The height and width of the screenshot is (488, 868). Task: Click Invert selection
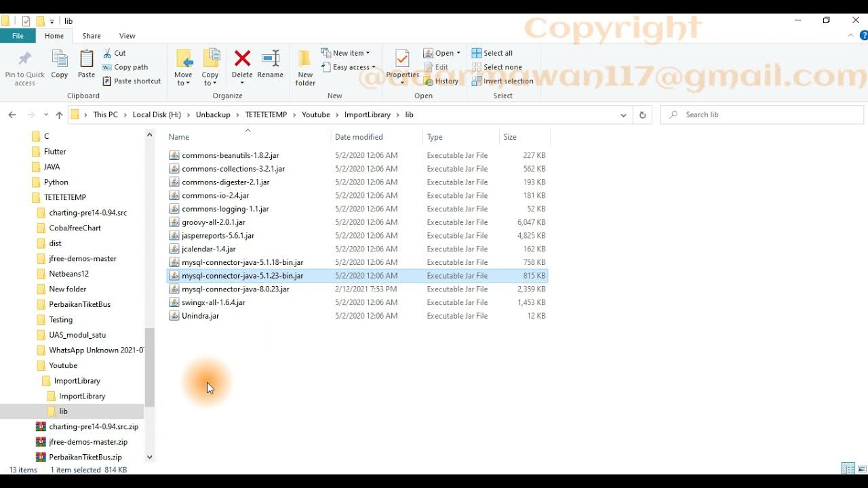click(x=502, y=81)
